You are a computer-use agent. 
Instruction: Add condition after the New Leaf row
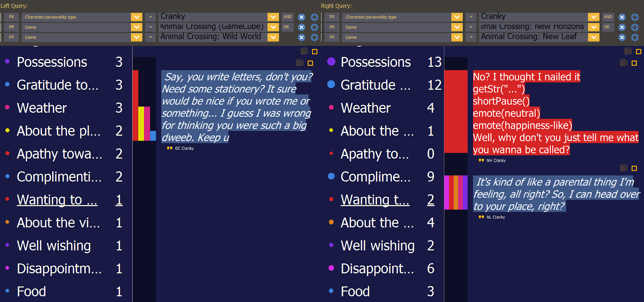click(x=635, y=37)
